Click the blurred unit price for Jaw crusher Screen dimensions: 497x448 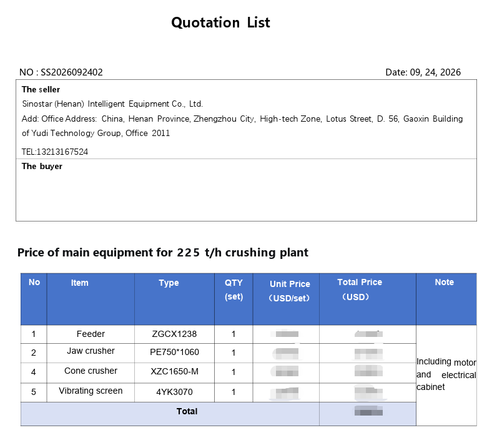pos(285,353)
